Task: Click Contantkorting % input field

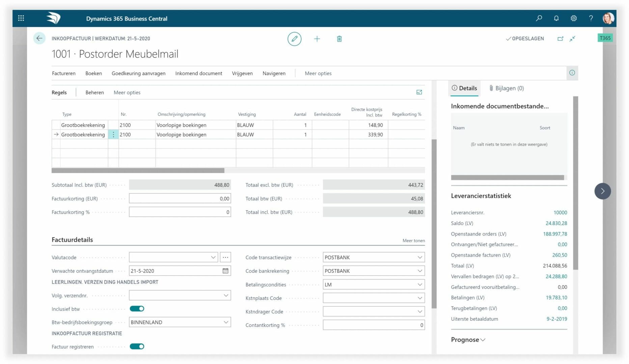Action: 374,325
